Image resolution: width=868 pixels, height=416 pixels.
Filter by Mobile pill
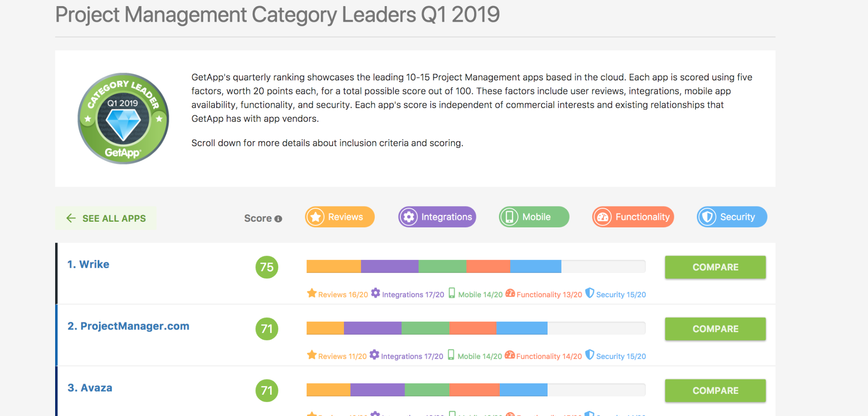[534, 217]
